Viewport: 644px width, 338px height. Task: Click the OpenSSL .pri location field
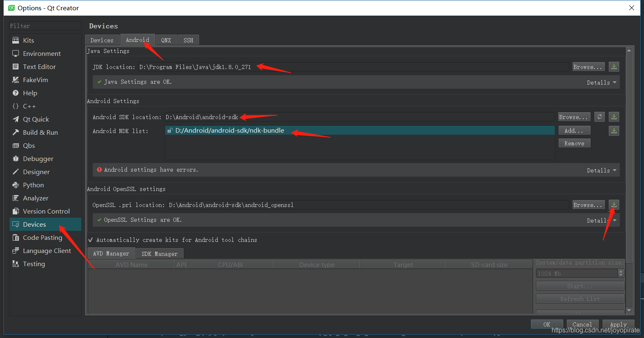(368, 205)
